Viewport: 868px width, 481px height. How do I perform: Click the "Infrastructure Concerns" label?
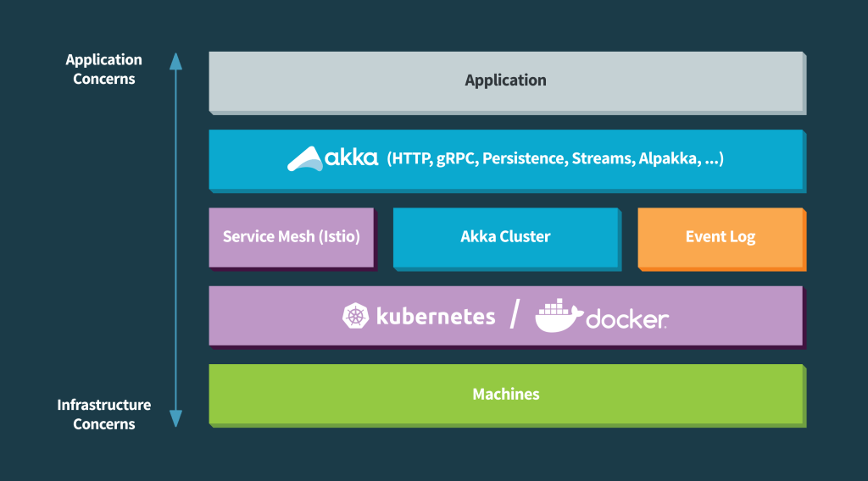point(103,415)
